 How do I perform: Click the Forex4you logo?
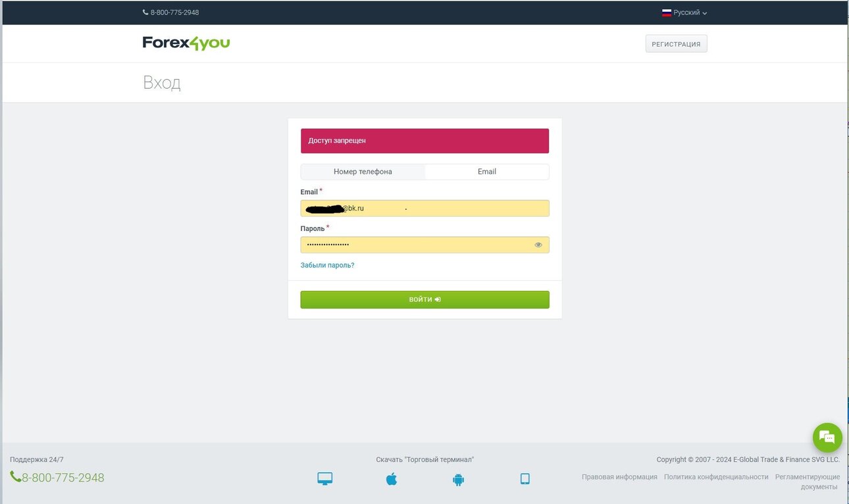[x=186, y=43]
